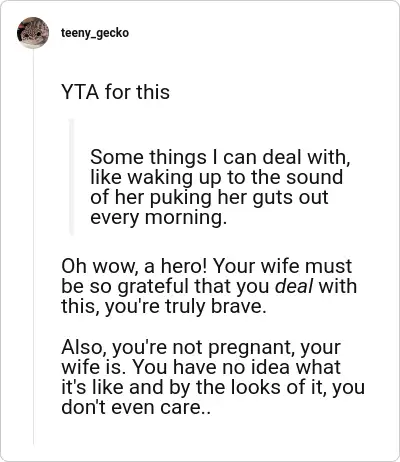Click the "YTA for this" text line
Image resolution: width=400 pixels, height=462 pixels.
click(x=115, y=92)
